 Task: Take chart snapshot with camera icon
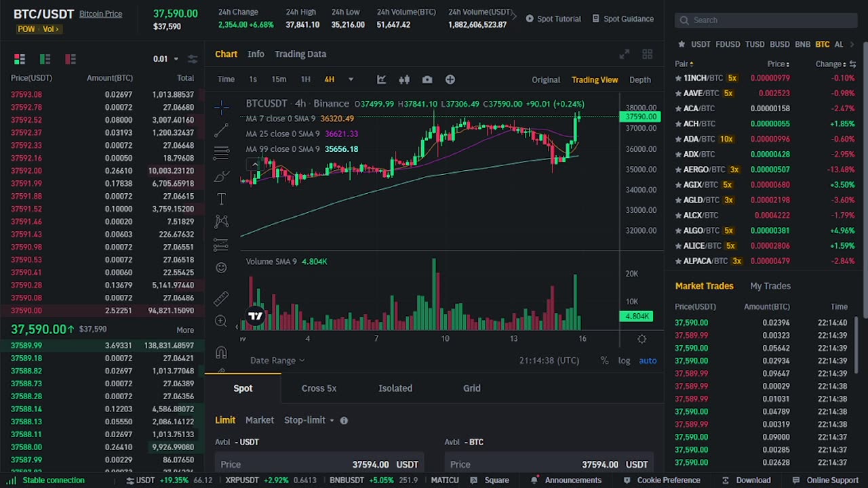pos(427,79)
